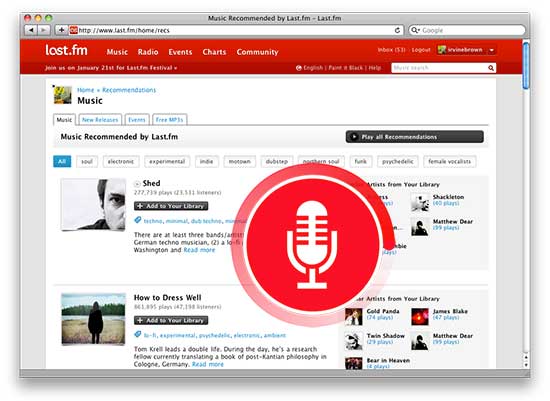Filter recommendations by female vocalists tag
The image size is (550, 401).
(x=450, y=161)
